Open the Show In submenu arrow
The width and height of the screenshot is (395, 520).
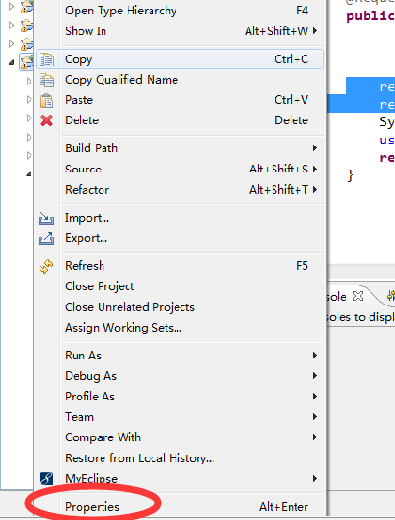315,31
